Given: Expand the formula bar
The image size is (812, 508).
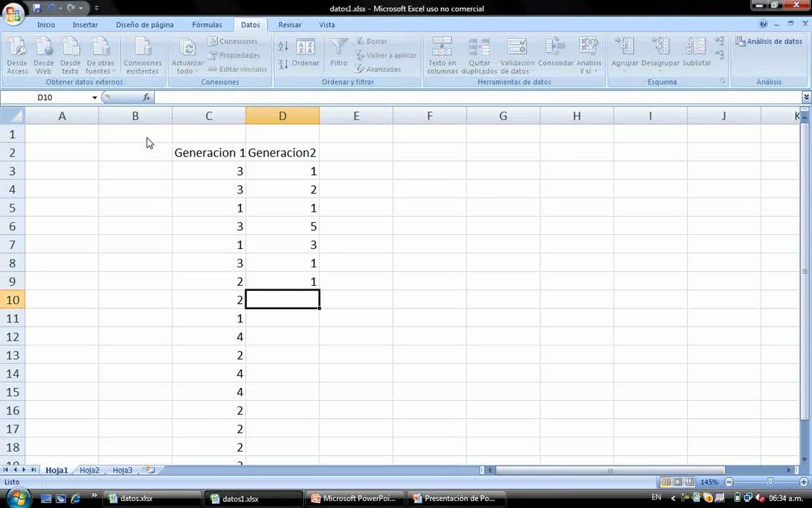Looking at the screenshot, I should (806, 97).
